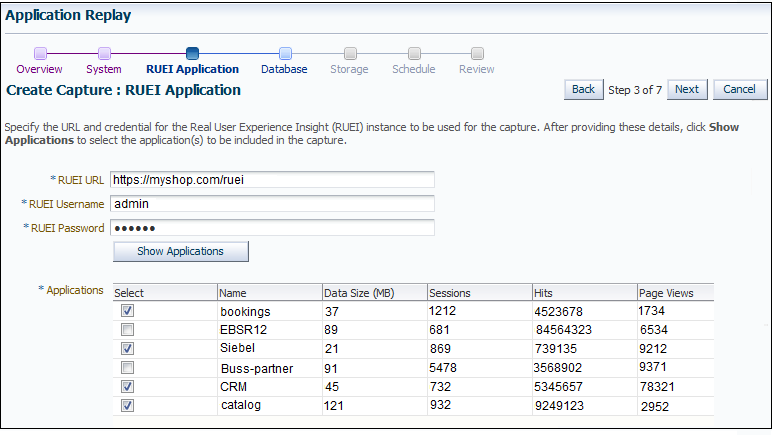This screenshot has width=772, height=435.
Task: Go to the Overview step label
Action: pos(39,69)
